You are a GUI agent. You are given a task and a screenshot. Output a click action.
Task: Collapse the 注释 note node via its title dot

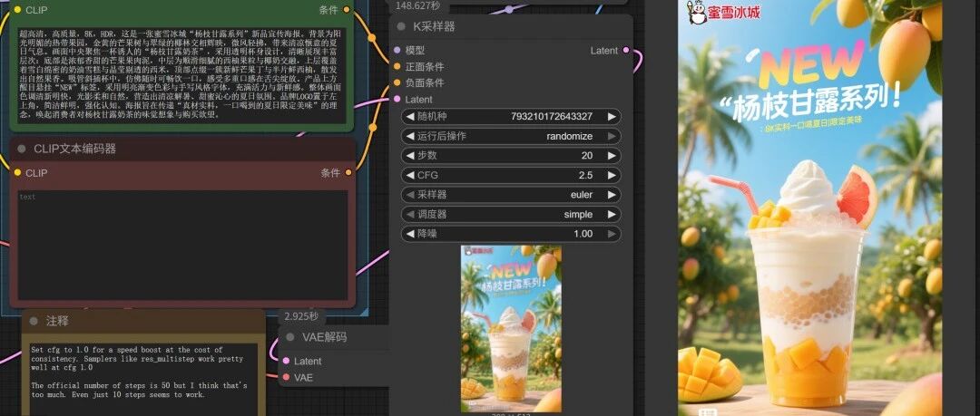coord(34,321)
